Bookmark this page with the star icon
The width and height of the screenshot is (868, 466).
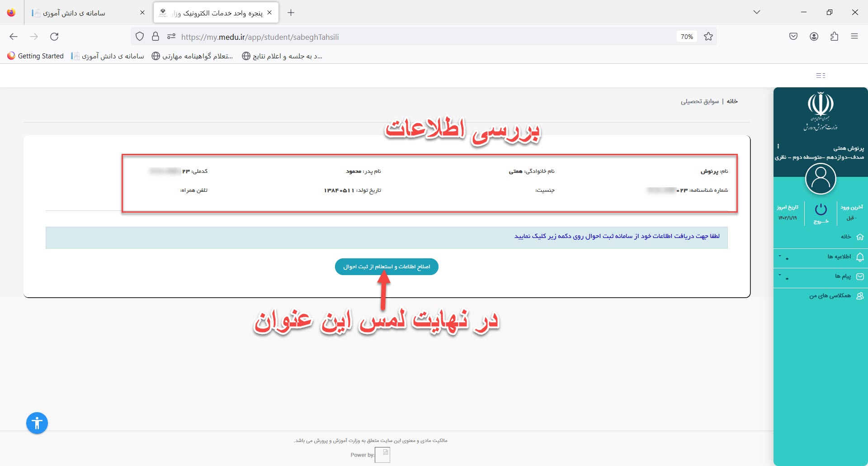coord(708,37)
